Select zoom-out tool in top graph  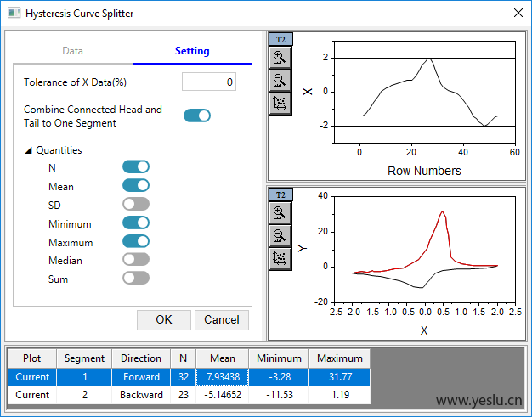280,81
